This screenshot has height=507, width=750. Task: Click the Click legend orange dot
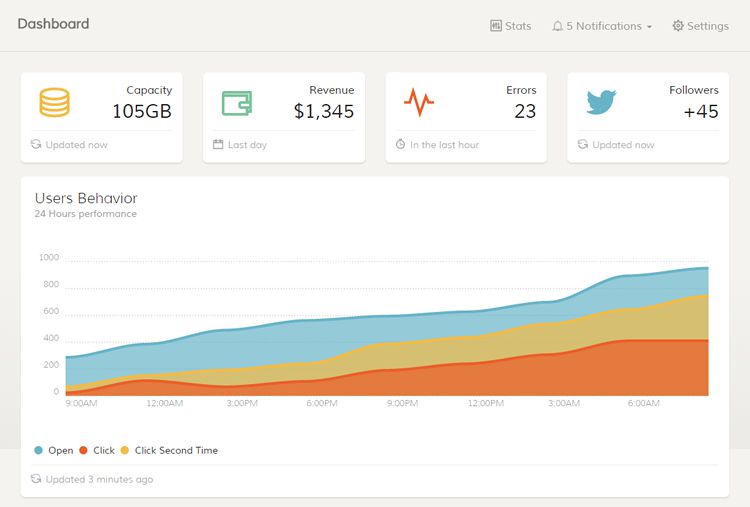pyautogui.click(x=84, y=451)
